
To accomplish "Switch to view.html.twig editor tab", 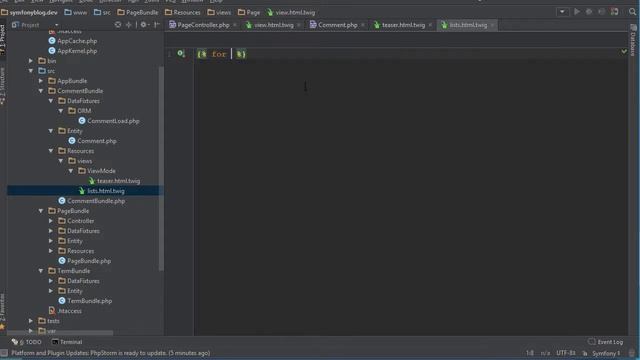I will coord(273,25).
